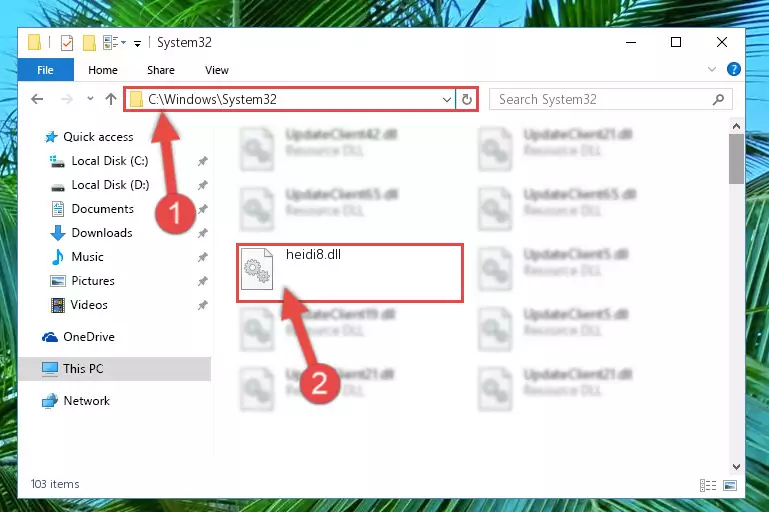This screenshot has width=769, height=512.
Task: Click the folder icon in title bar
Action: (34, 42)
